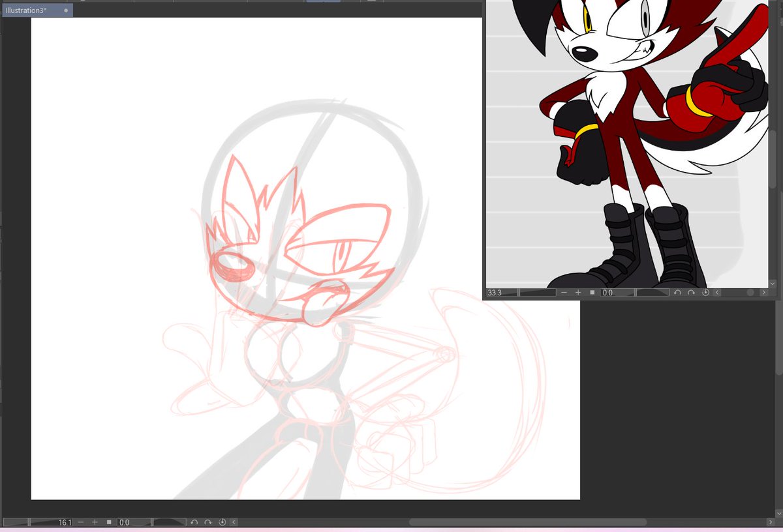Image resolution: width=783 pixels, height=532 pixels.
Task: Click main canvas horizontal scrollbar left arrow
Action: click(x=234, y=522)
